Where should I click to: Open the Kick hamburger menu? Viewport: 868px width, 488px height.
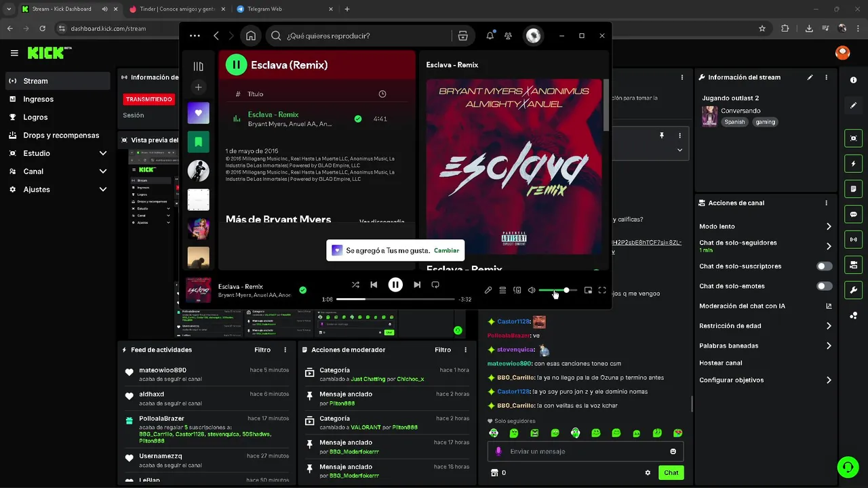click(14, 53)
